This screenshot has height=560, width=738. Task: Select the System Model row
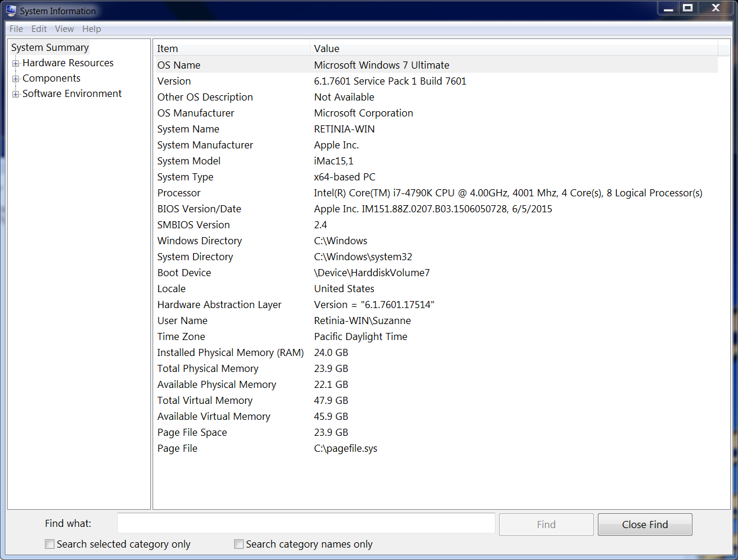436,161
